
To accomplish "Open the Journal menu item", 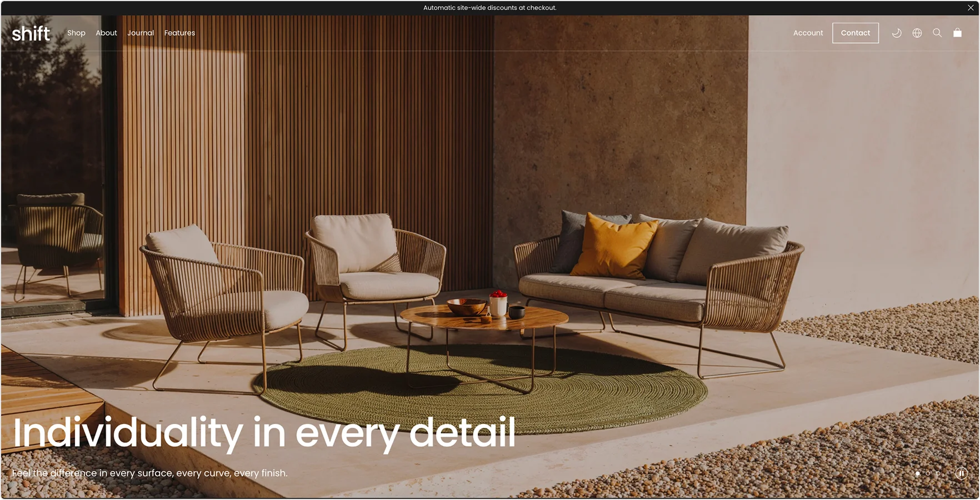I will (x=141, y=33).
